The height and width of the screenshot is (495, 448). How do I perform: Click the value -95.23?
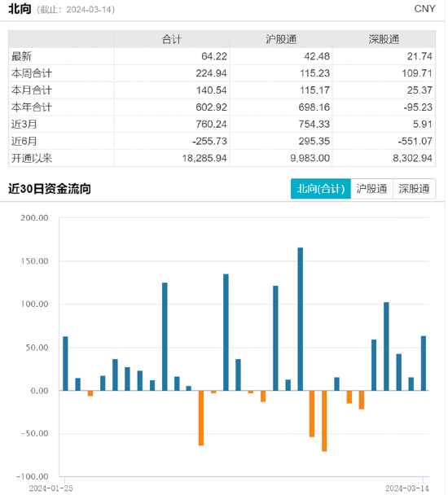pyautogui.click(x=418, y=107)
